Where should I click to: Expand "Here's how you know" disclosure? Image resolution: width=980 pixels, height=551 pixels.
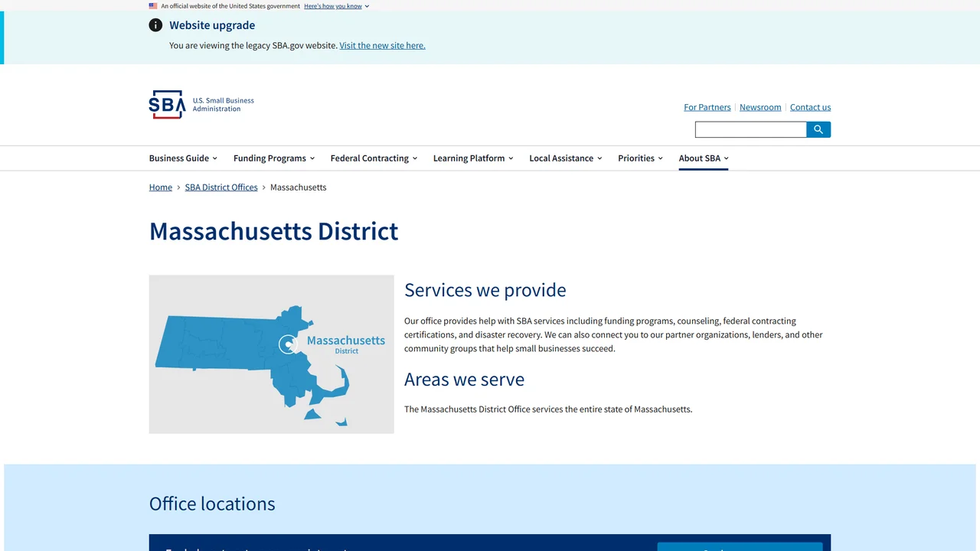coord(336,6)
